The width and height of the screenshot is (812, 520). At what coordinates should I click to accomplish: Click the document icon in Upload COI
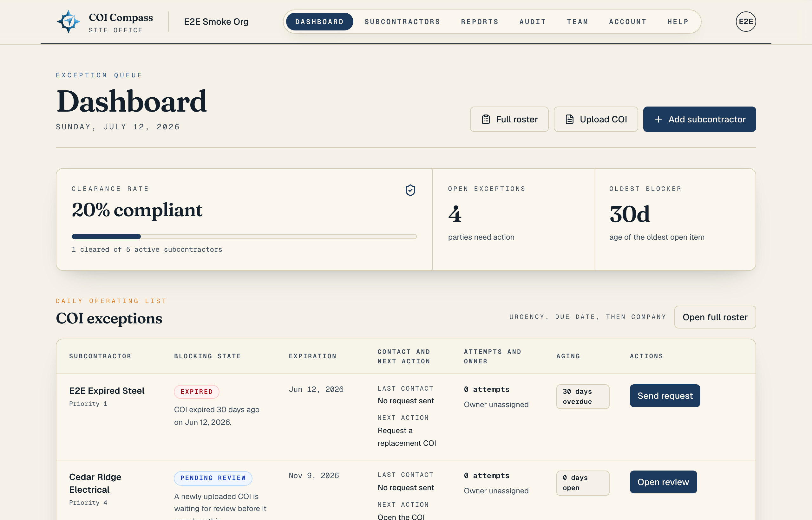click(569, 119)
